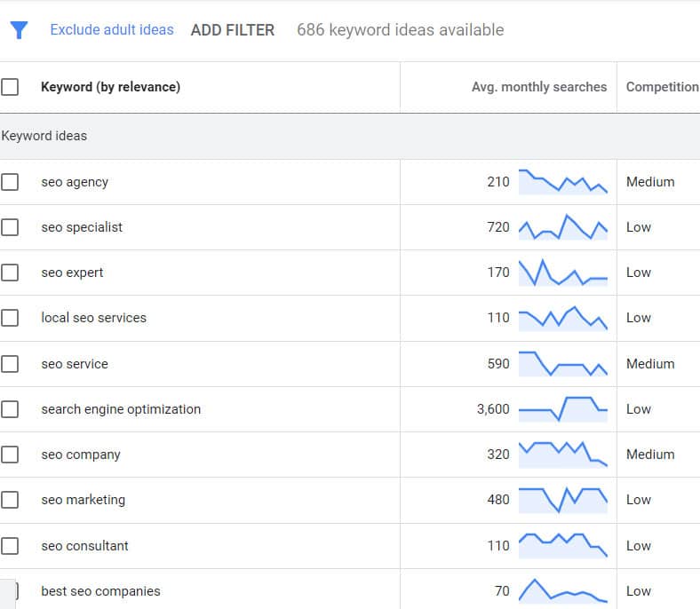
Task: Select the keyword text seo consultant
Action: [x=84, y=546]
